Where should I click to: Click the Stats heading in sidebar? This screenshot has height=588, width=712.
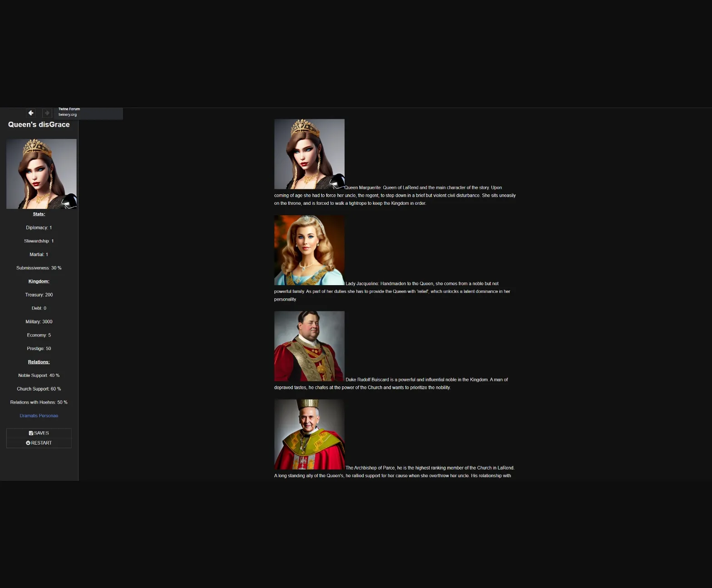tap(39, 214)
